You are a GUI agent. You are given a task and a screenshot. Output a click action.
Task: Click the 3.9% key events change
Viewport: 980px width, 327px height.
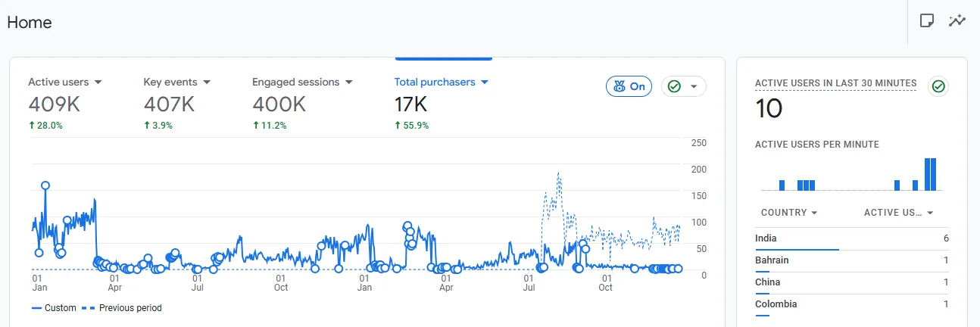158,126
